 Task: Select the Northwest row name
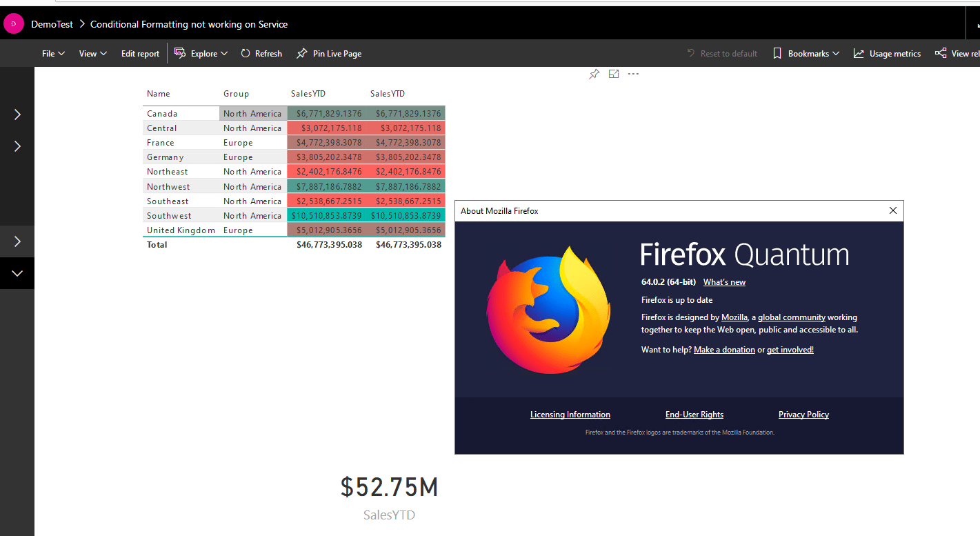[x=168, y=187]
